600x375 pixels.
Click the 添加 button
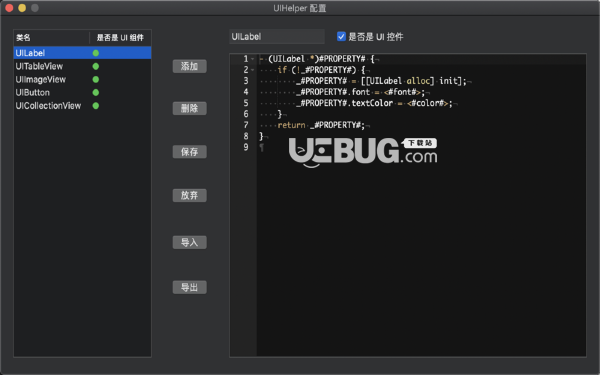coord(189,66)
